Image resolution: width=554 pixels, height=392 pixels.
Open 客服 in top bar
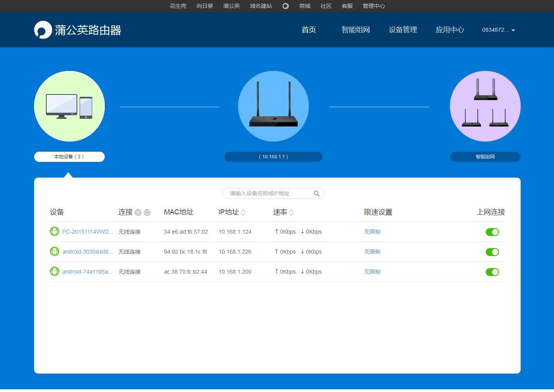point(347,6)
